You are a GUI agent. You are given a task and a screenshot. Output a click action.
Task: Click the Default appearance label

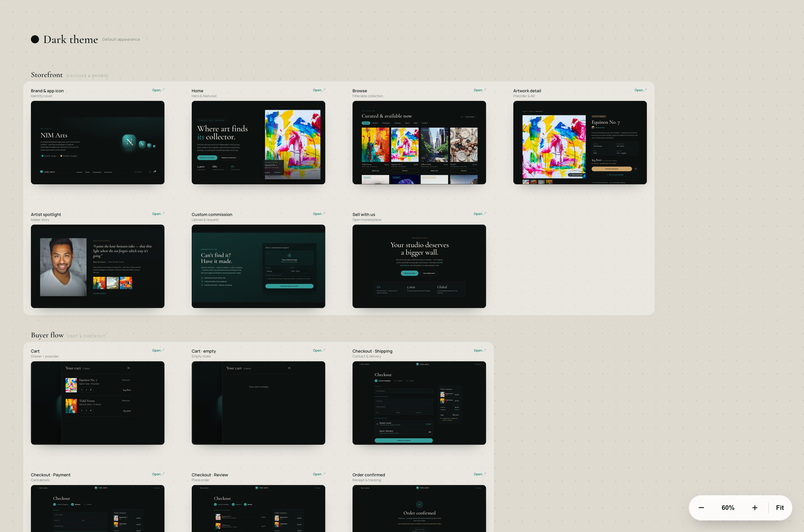[121, 39]
